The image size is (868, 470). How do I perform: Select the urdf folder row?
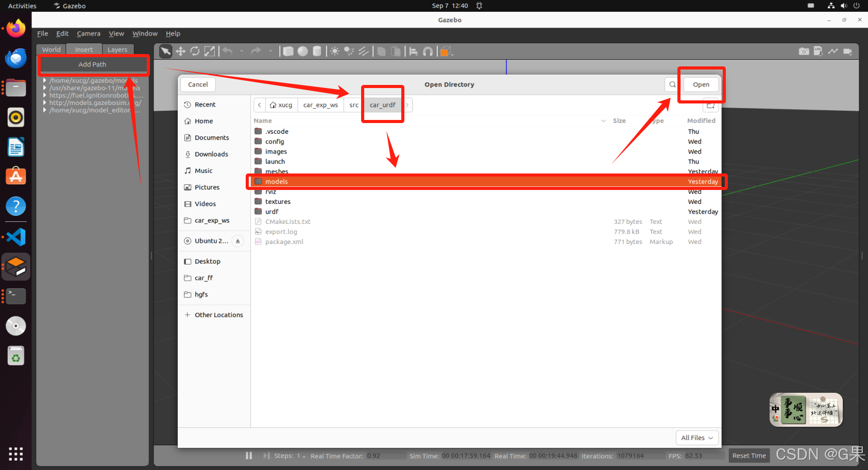click(x=486, y=212)
